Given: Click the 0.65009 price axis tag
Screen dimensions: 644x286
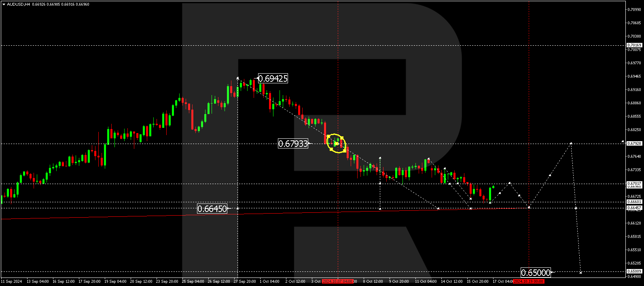Looking at the screenshot, I should point(634,271).
